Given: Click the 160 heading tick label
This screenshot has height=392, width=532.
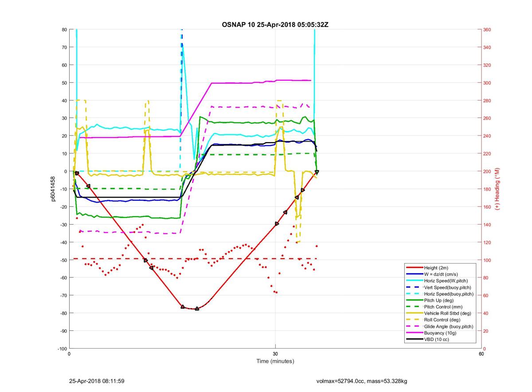Looking at the screenshot, I should (x=488, y=207).
